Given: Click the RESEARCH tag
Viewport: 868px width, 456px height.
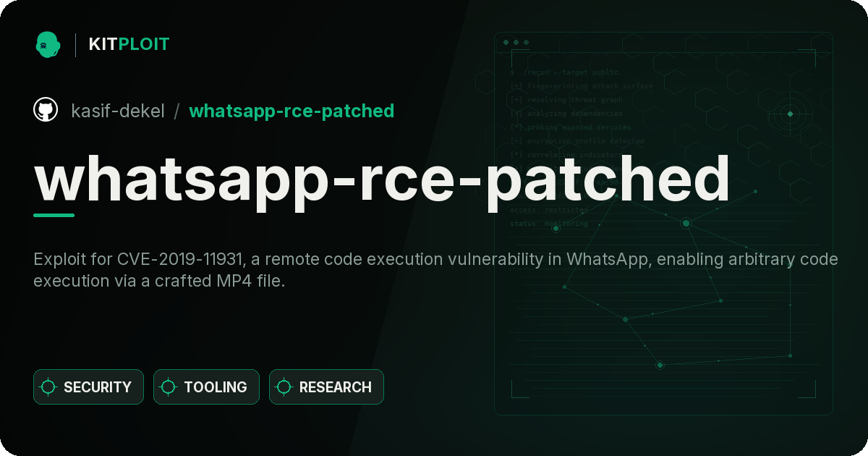Looking at the screenshot, I should click(x=326, y=387).
